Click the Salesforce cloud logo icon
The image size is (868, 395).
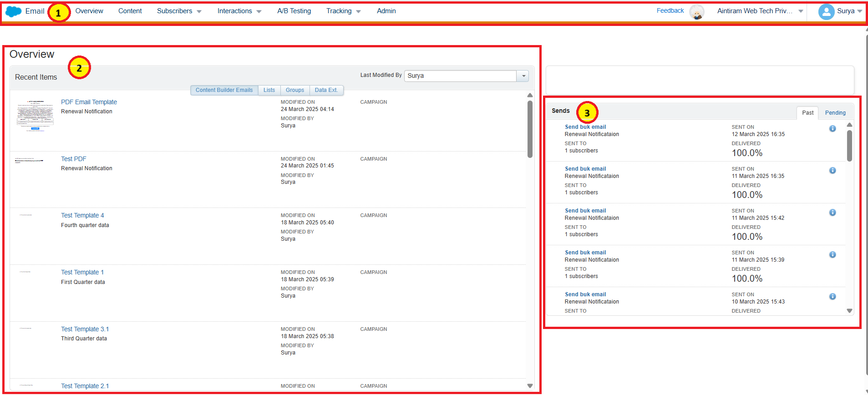point(14,11)
